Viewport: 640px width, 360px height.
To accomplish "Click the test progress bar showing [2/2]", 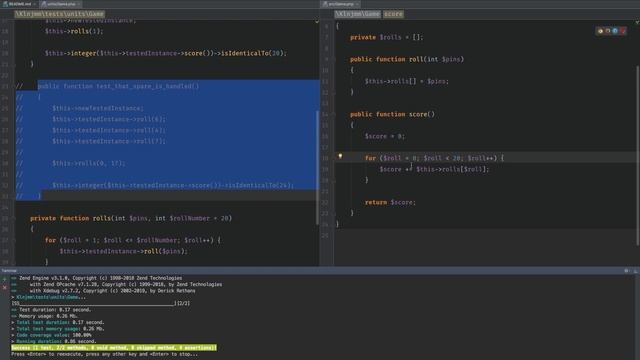I will pos(100,303).
